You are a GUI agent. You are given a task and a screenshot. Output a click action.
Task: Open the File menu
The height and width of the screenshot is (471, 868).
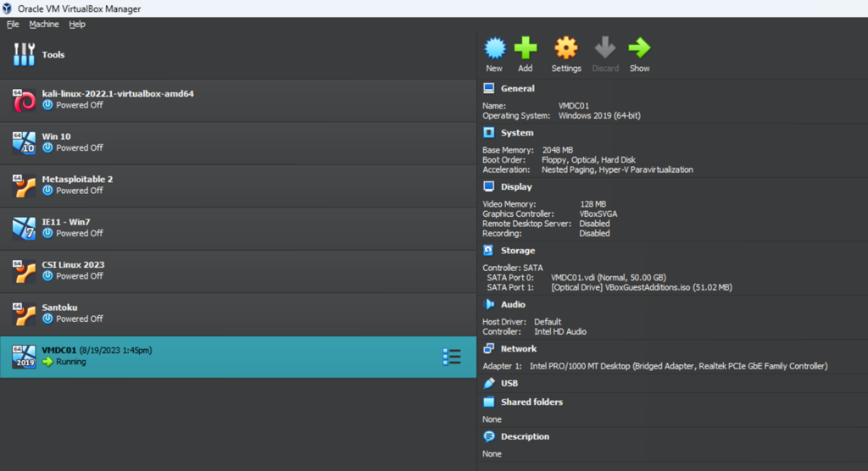click(13, 25)
